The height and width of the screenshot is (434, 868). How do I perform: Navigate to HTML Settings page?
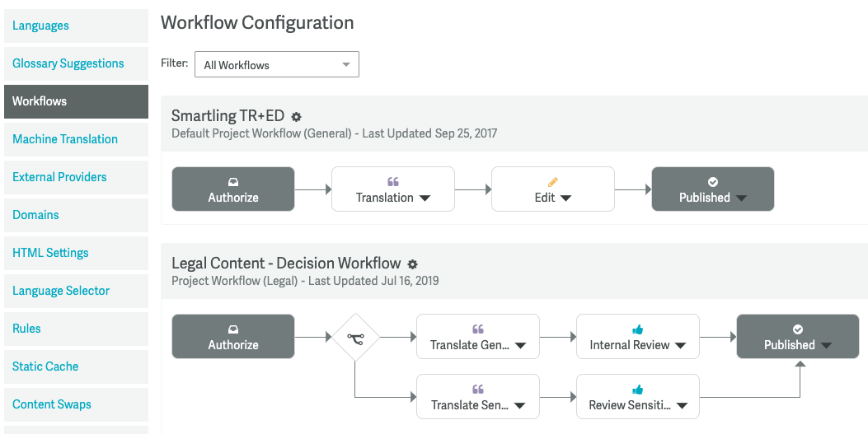50,253
